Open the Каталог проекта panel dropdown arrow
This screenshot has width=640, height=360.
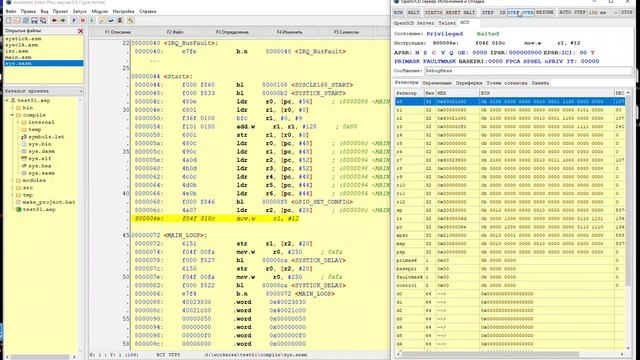80,91
